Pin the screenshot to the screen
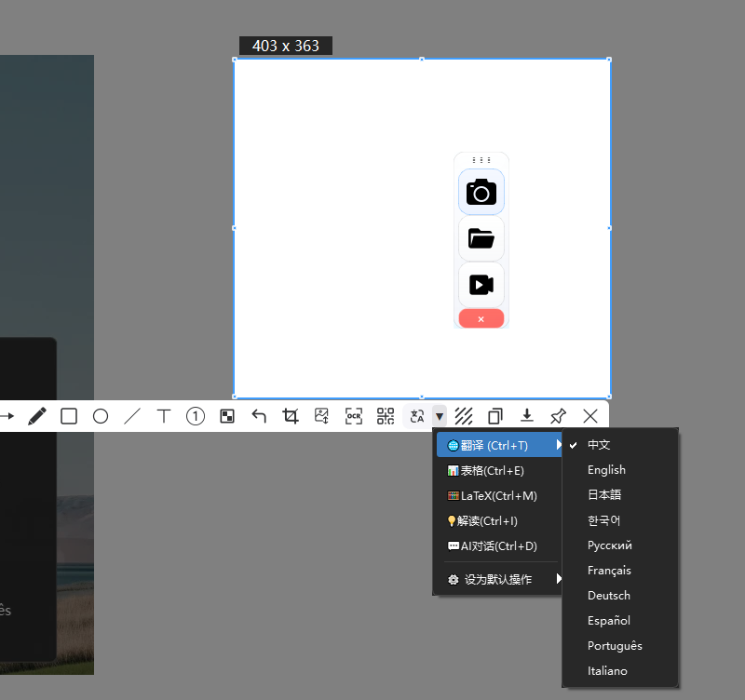The image size is (745, 700). click(558, 416)
